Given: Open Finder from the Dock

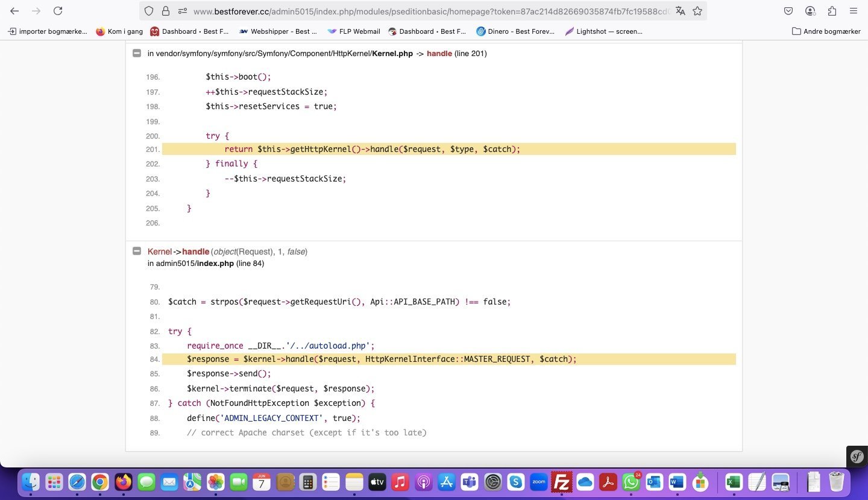Looking at the screenshot, I should click(31, 482).
